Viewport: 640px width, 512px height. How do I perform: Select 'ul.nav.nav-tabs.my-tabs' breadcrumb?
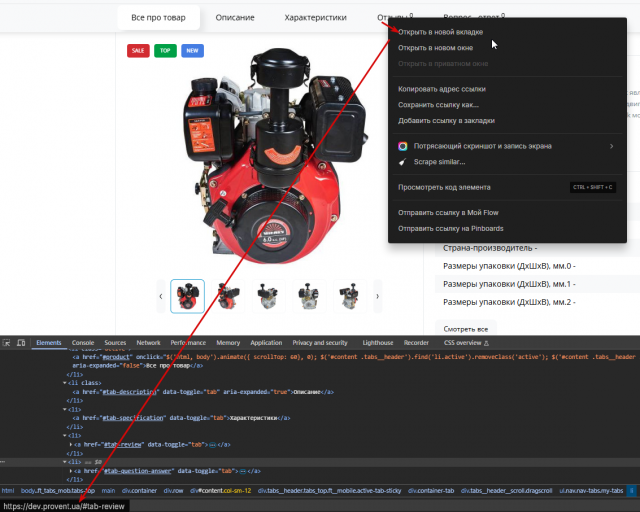coord(591,491)
